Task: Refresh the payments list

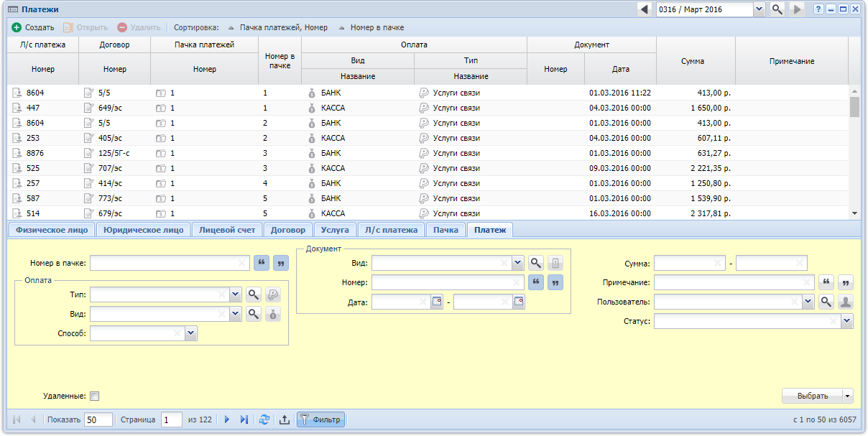Action: click(264, 419)
